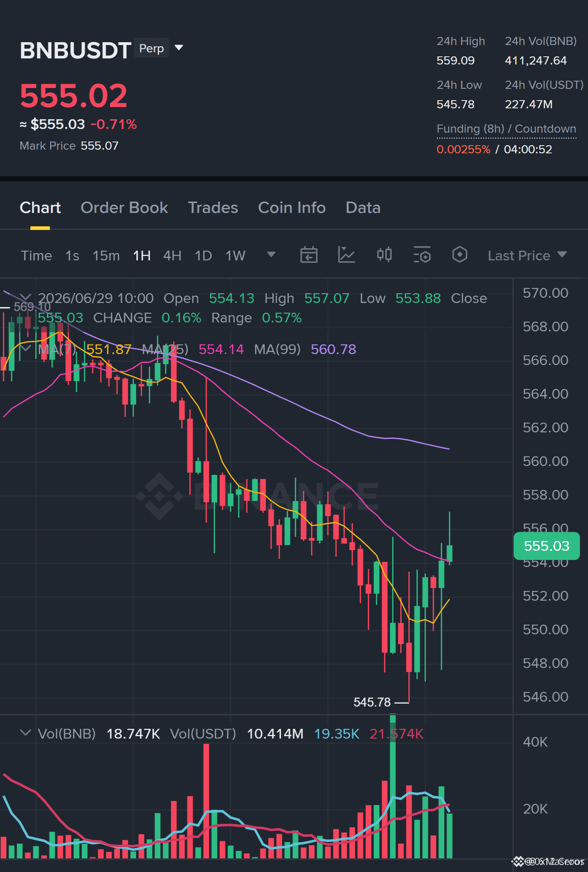588x872 pixels.
Task: Click the hexagon chart preferences icon
Action: click(459, 255)
